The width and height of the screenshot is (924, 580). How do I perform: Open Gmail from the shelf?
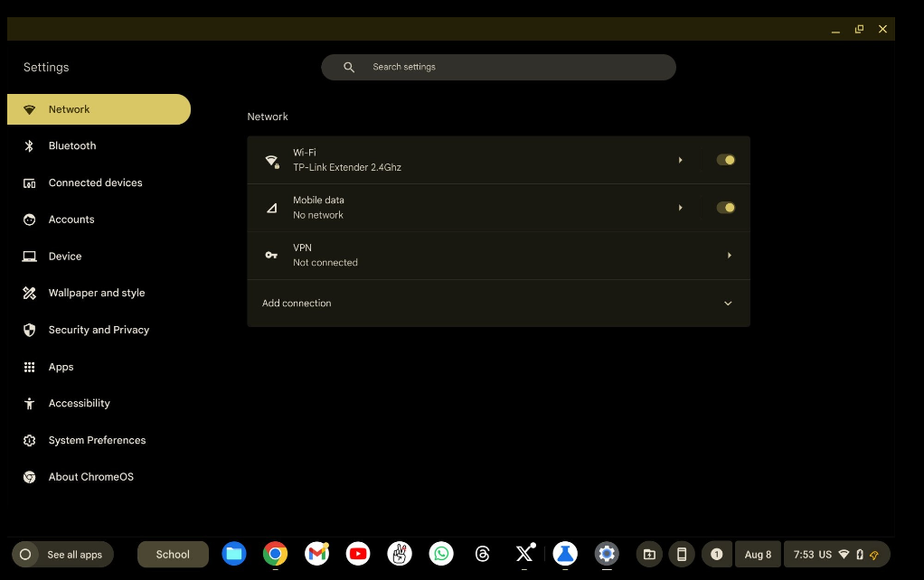[x=316, y=554]
